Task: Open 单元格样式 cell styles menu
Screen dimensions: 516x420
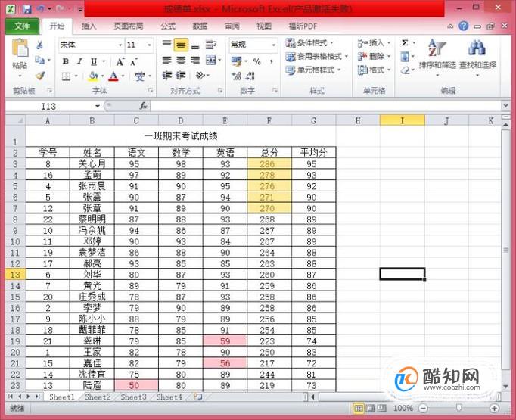Action: (x=313, y=70)
